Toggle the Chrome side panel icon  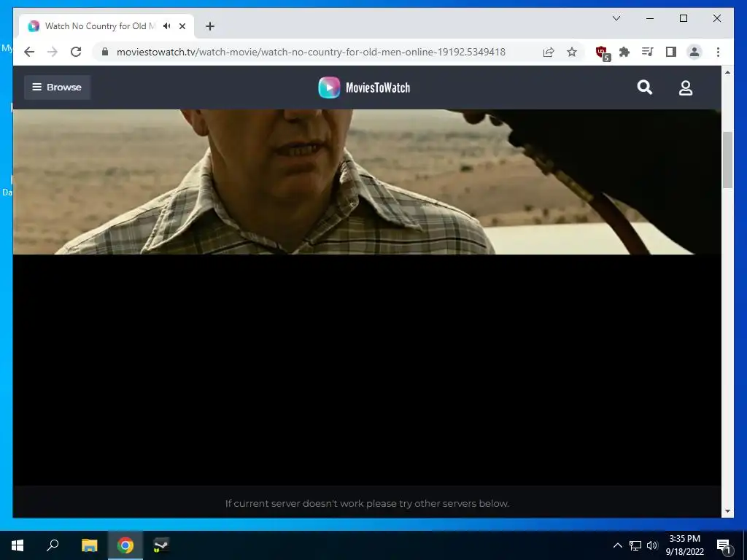(x=671, y=52)
